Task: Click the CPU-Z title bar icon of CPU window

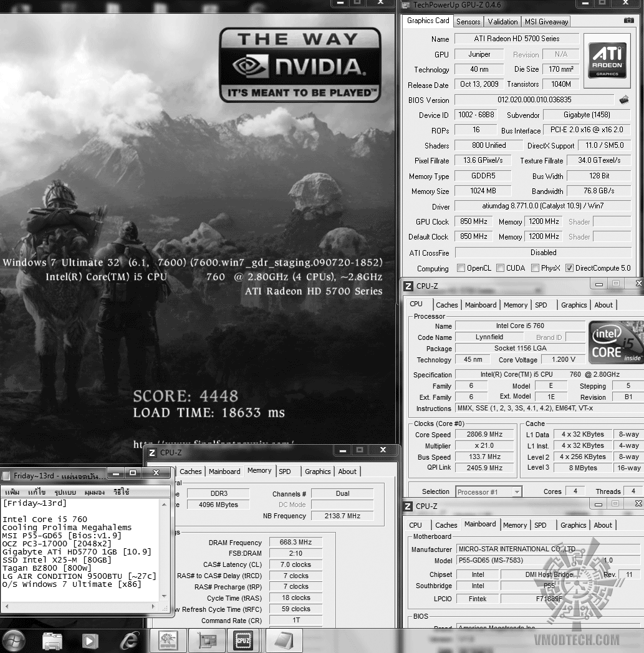Action: pyautogui.click(x=408, y=286)
